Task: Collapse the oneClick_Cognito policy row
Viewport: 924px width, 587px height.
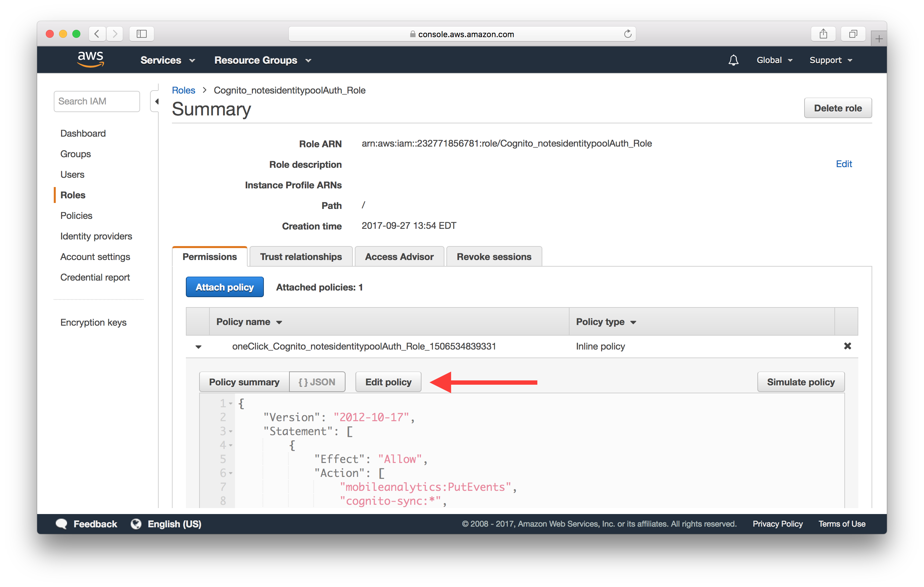Action: (198, 347)
